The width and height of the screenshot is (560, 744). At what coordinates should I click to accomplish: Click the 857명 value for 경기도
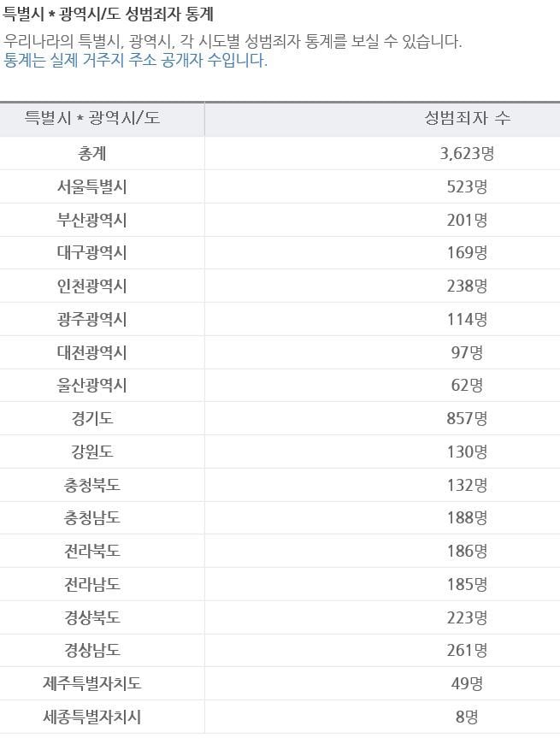467,418
